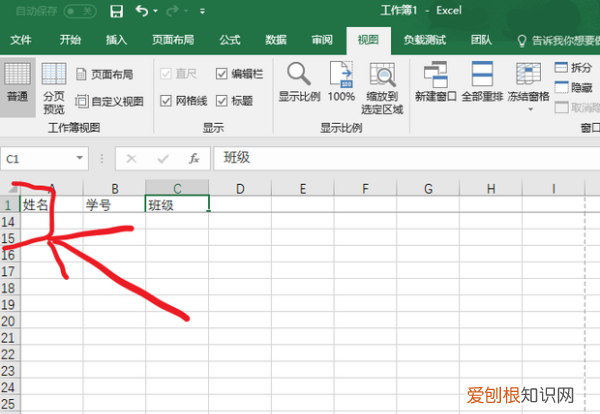Switch to the 负载测试 ribbon tab
600x414 pixels.
(425, 40)
